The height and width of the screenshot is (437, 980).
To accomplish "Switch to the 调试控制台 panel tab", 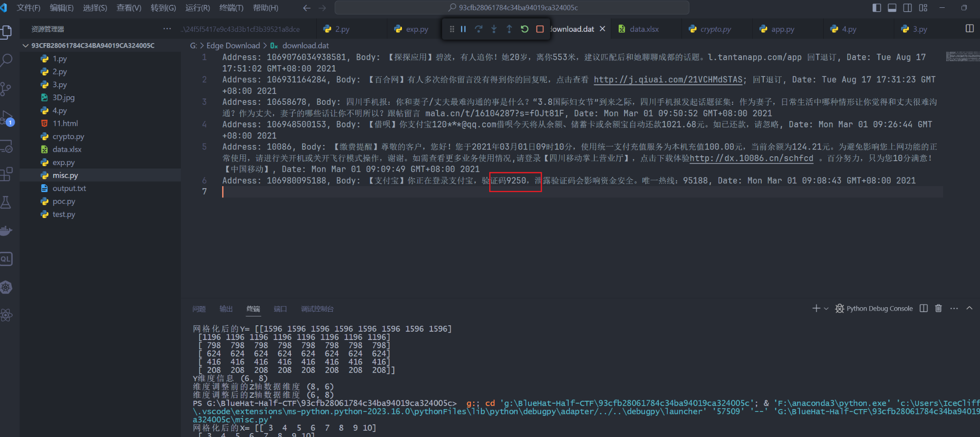I will 317,309.
